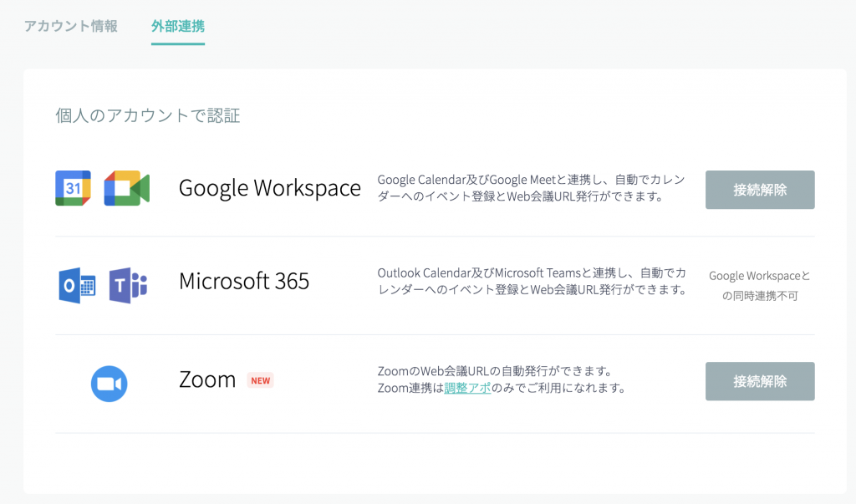
Task: Click the red NEW badge beside Zoom
Action: coord(261,380)
